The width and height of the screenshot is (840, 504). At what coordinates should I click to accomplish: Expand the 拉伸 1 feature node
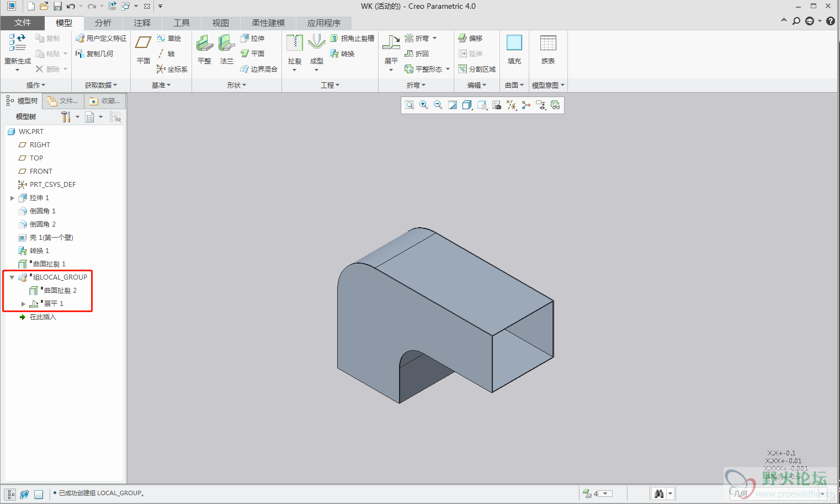[x=12, y=198]
